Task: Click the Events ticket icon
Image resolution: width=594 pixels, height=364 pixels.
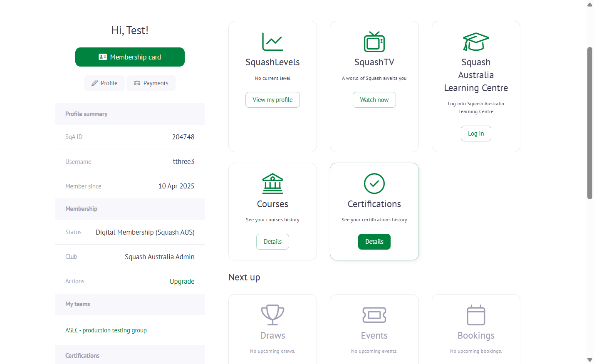Action: [x=374, y=315]
